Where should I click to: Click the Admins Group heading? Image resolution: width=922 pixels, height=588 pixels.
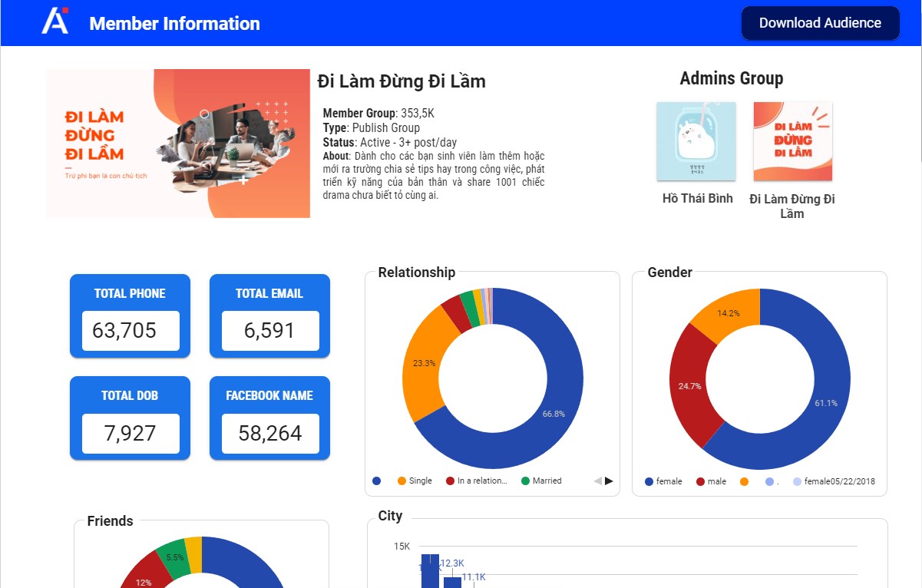(x=732, y=78)
